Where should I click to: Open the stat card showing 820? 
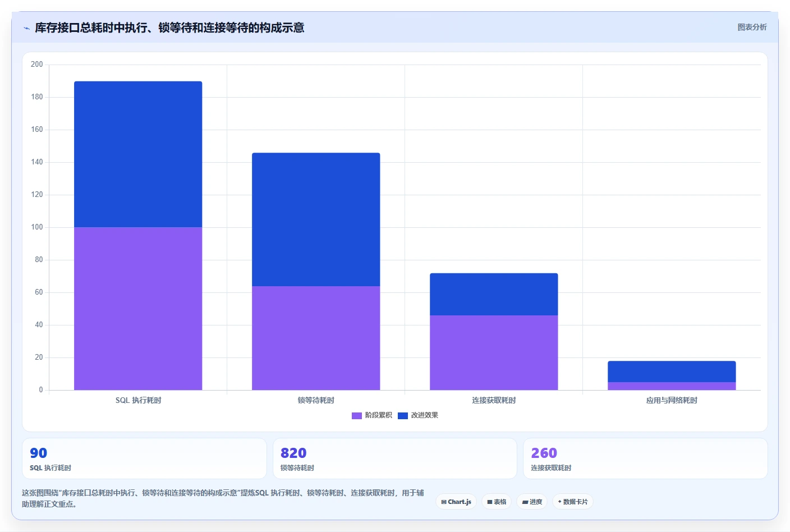pyautogui.click(x=394, y=458)
